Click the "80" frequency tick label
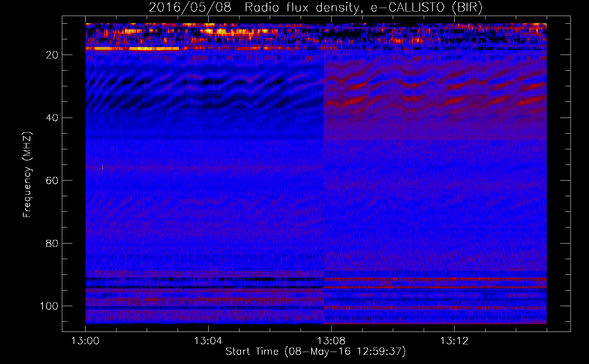This screenshot has width=589, height=364. click(x=52, y=244)
